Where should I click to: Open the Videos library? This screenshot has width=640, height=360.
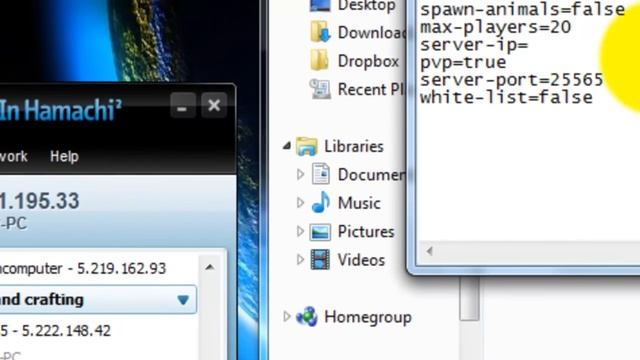pyautogui.click(x=361, y=260)
